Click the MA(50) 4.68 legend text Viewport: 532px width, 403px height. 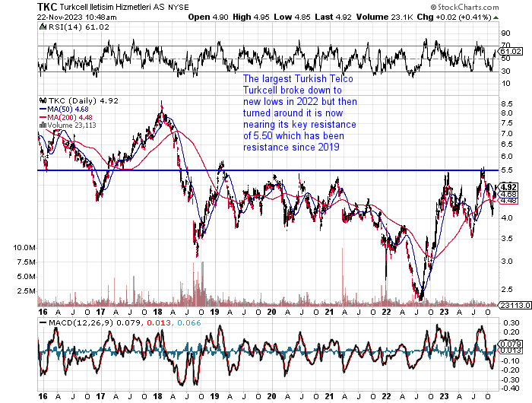click(68, 109)
